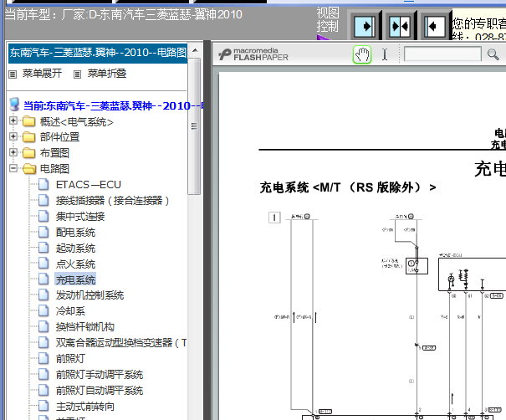Open the 集中式连接 page
This screenshot has height=420, width=506.
[80, 217]
